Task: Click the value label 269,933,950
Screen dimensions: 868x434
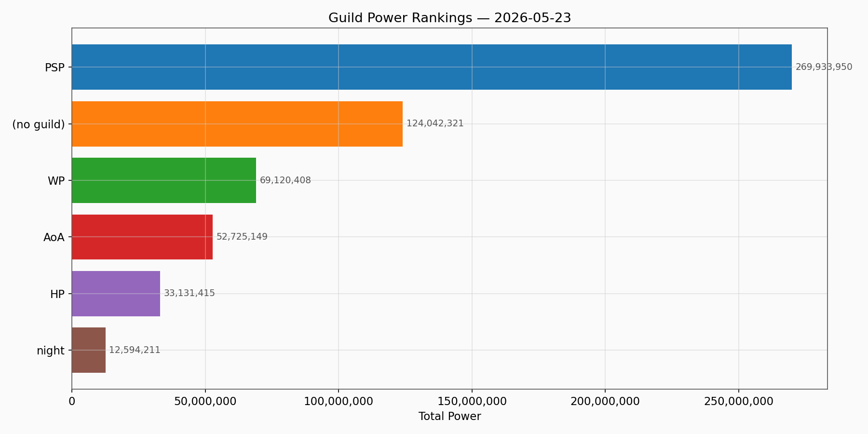Action: 824,67
